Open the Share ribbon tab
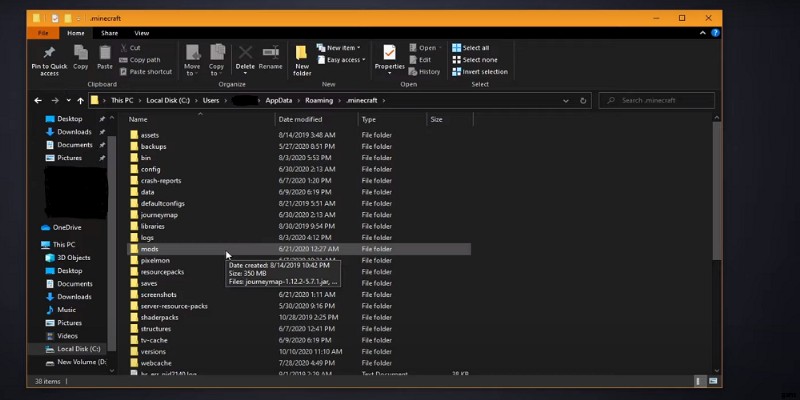Viewport: 800px width, 400px height. (109, 33)
